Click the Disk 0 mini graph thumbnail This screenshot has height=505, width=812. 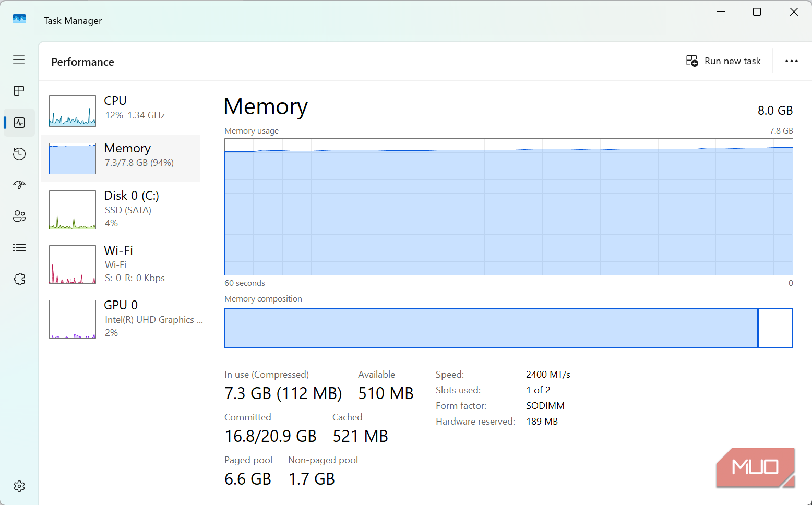(x=73, y=210)
